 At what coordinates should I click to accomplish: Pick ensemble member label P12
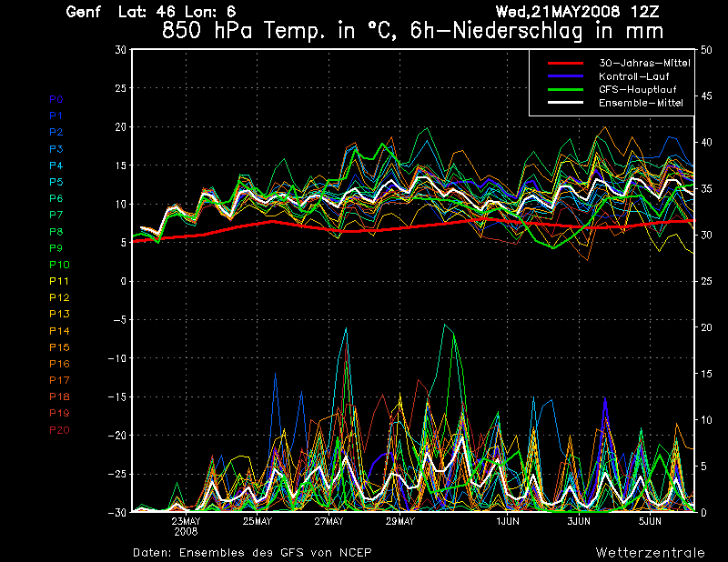click(59, 297)
